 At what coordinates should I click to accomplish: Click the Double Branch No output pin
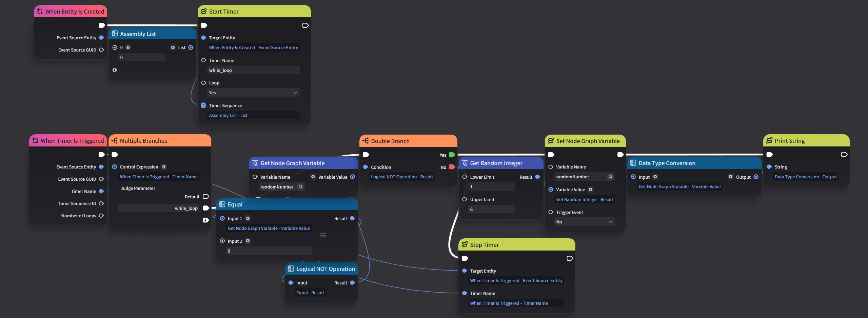[x=452, y=167]
